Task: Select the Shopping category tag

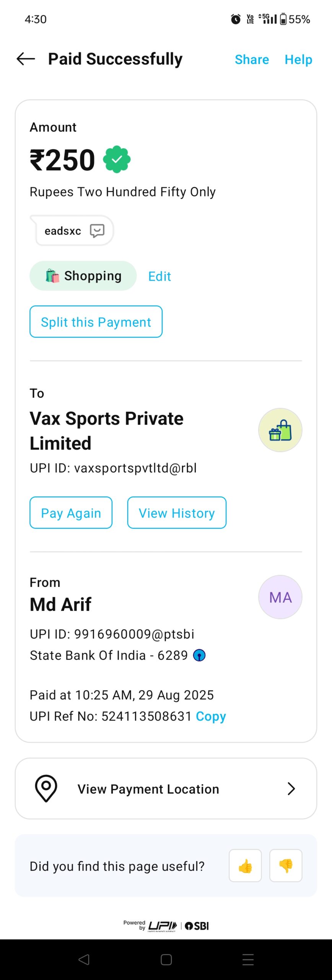Action: point(83,276)
